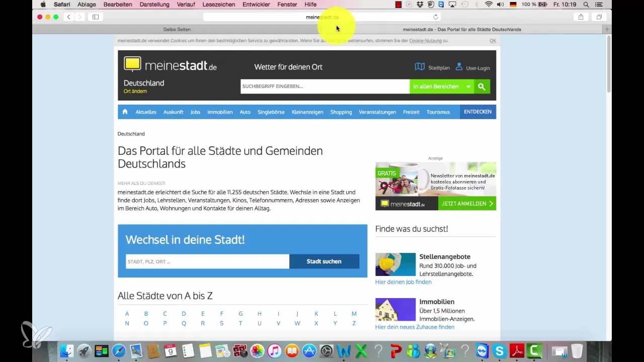Click the 'SUCHBEGRIFF EINGEBEN' search field
The image size is (644, 362).
(325, 86)
